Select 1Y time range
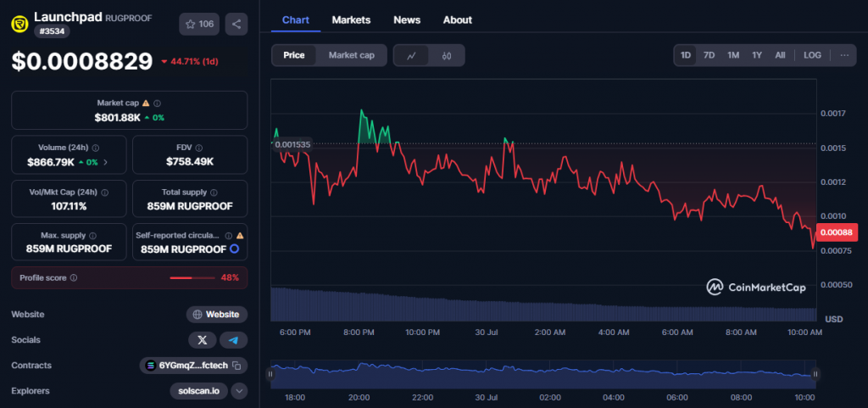 click(x=757, y=55)
